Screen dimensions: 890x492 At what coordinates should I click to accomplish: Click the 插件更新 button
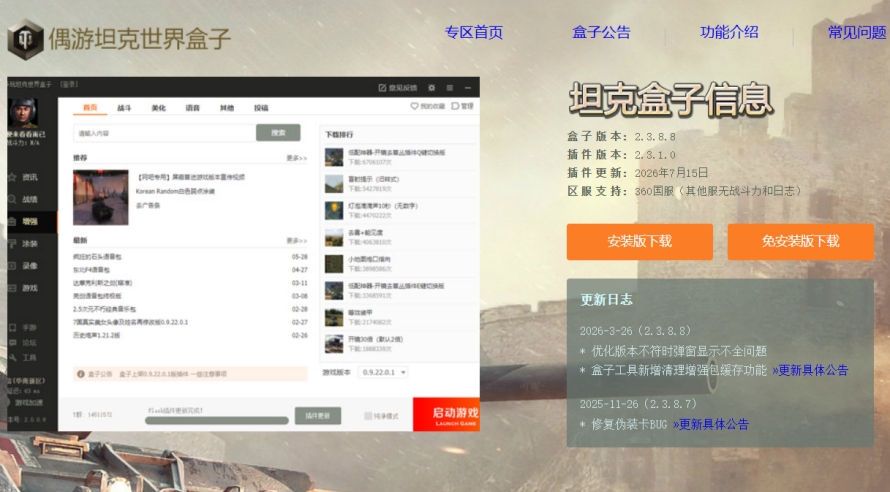coord(318,416)
